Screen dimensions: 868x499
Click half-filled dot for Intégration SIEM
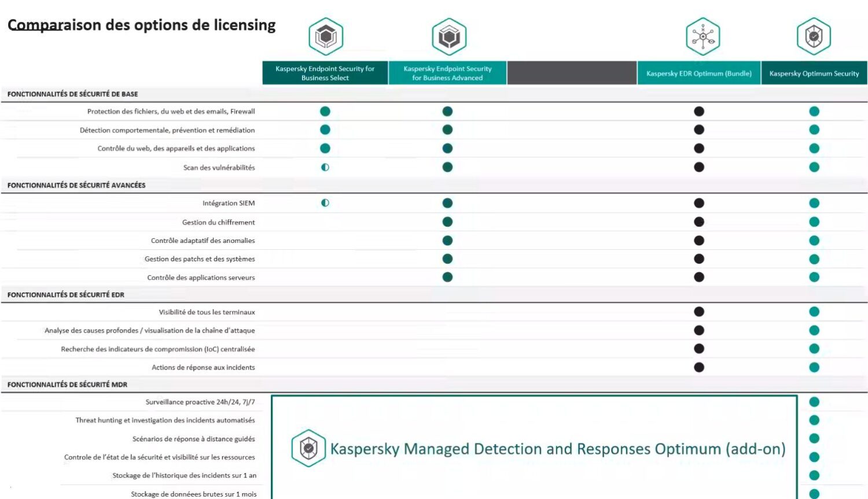pos(325,203)
